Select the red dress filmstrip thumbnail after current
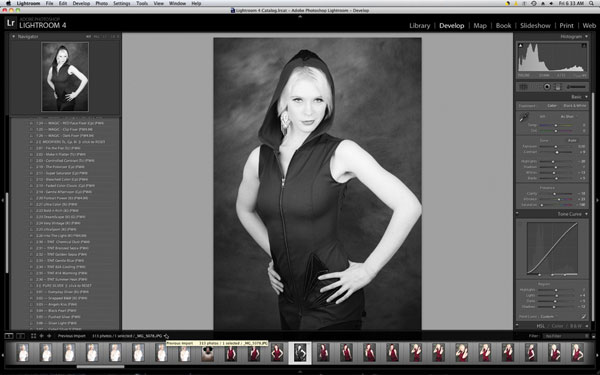This screenshot has width=600, height=375. [323, 352]
